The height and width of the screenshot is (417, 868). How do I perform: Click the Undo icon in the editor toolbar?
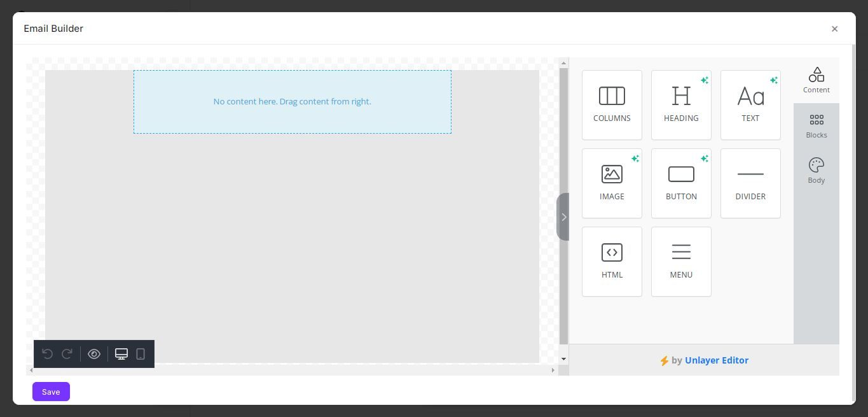coord(47,353)
